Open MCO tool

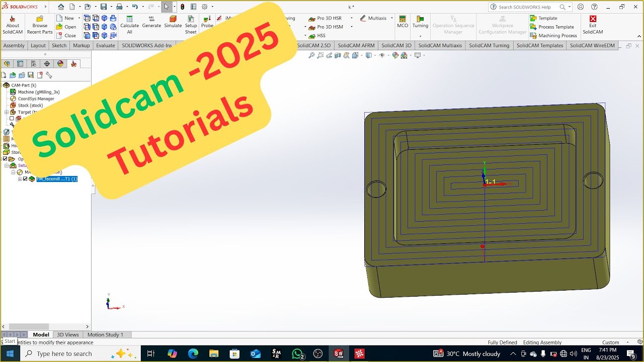403,22
